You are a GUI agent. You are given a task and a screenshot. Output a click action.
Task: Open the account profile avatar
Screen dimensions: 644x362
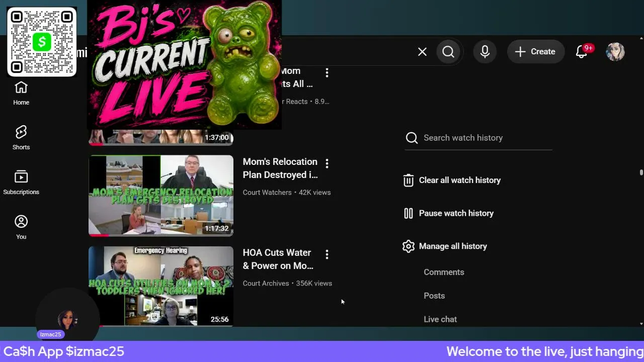(x=615, y=52)
